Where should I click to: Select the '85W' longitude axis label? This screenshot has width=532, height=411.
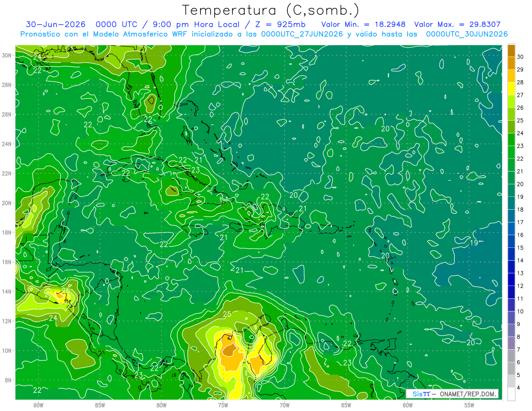(100, 405)
